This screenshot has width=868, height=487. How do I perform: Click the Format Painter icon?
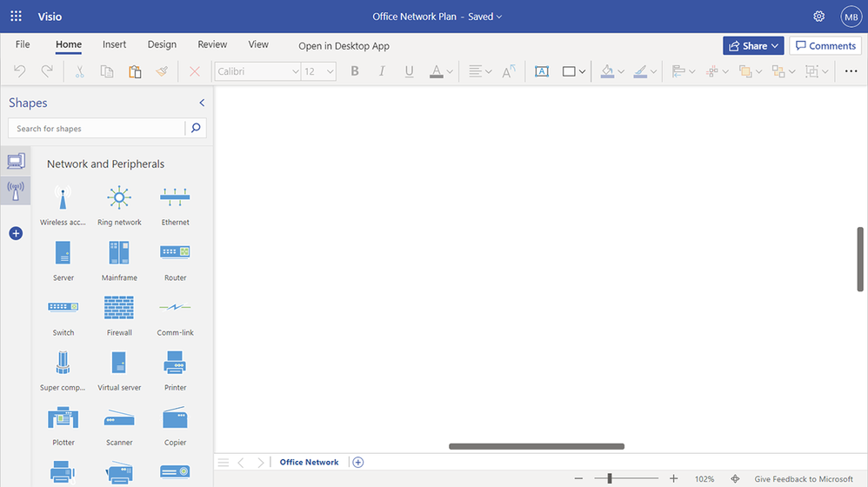[x=162, y=71]
